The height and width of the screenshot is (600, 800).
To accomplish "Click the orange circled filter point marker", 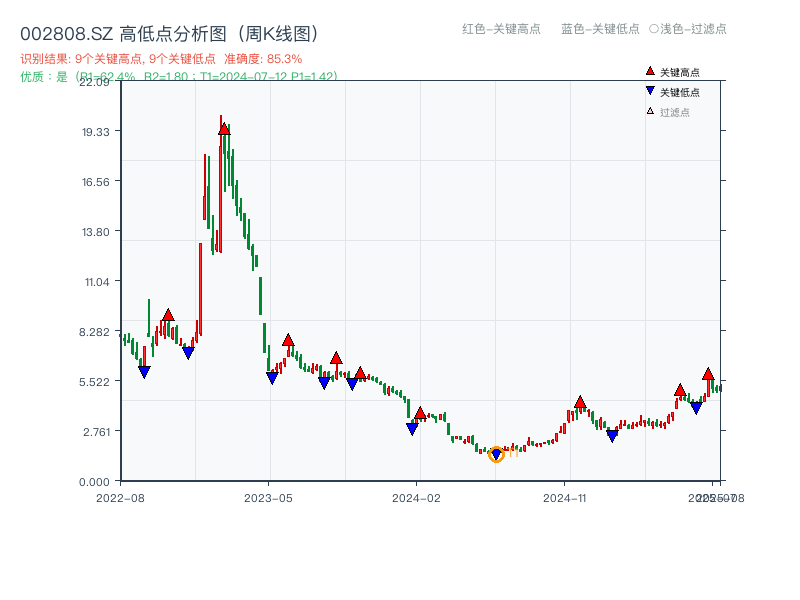I will pos(496,454).
